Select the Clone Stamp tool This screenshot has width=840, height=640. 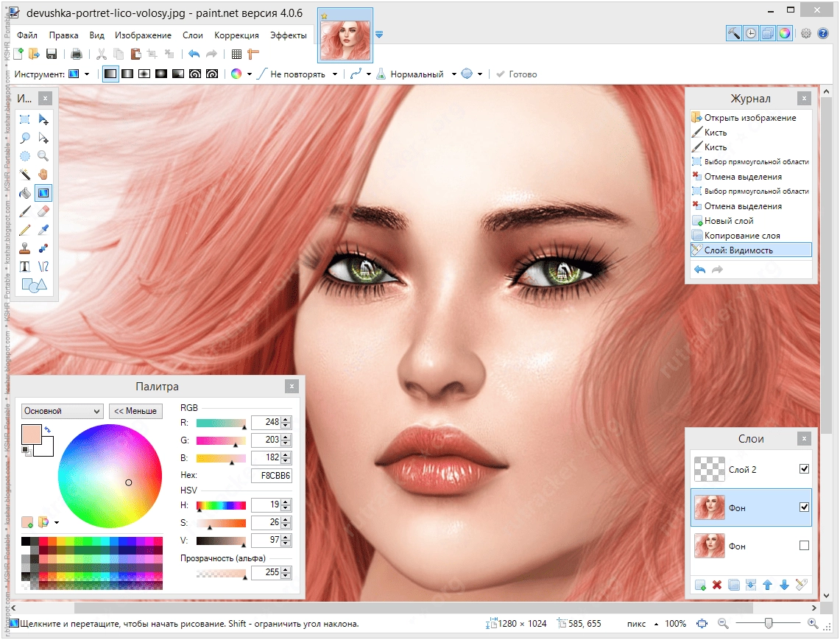(x=24, y=248)
